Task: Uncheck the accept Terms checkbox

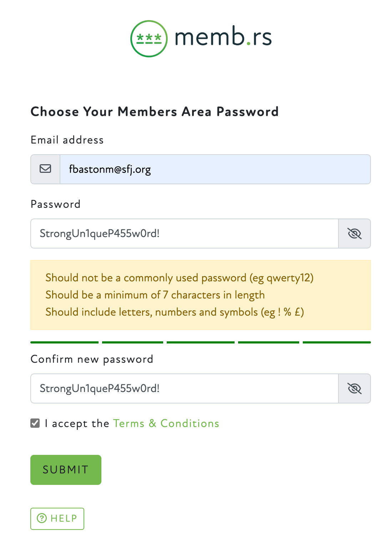Action: [35, 423]
